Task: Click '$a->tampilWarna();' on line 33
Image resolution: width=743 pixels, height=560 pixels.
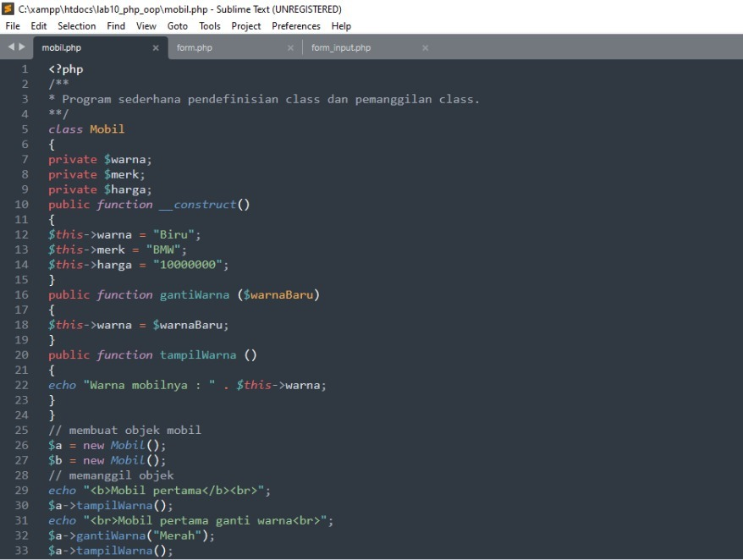Action: coord(110,551)
